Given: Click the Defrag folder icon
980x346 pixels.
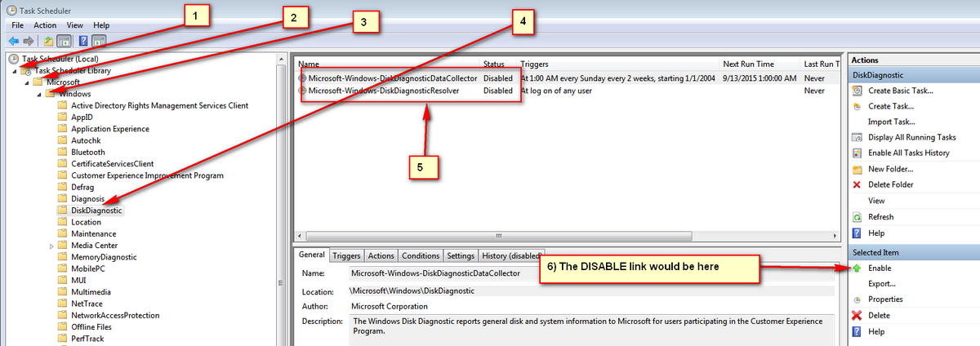Looking at the screenshot, I should pos(63,187).
